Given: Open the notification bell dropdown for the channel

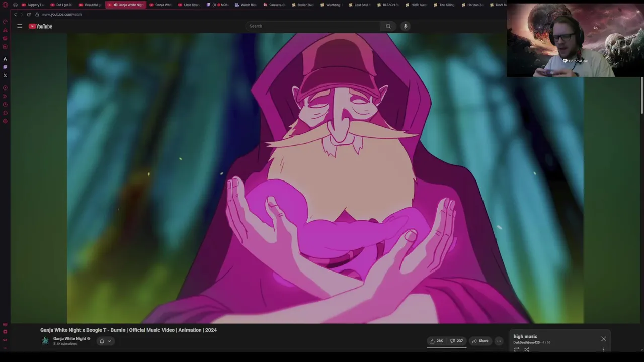Looking at the screenshot, I should [x=105, y=341].
